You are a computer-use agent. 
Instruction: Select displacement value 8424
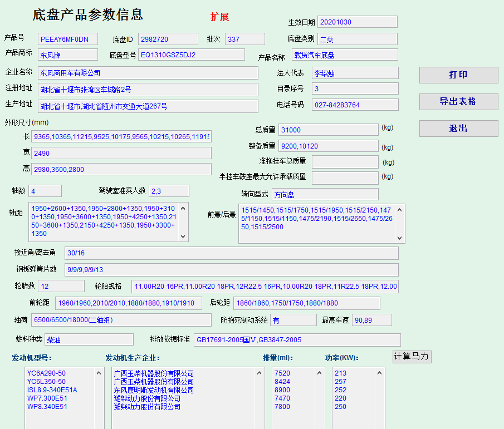coord(282,382)
